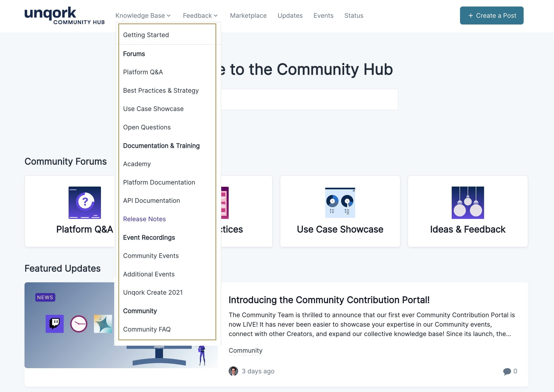Click the post excerpt starting 'The Community Team'
The width and height of the screenshot is (554, 392).
click(x=372, y=324)
